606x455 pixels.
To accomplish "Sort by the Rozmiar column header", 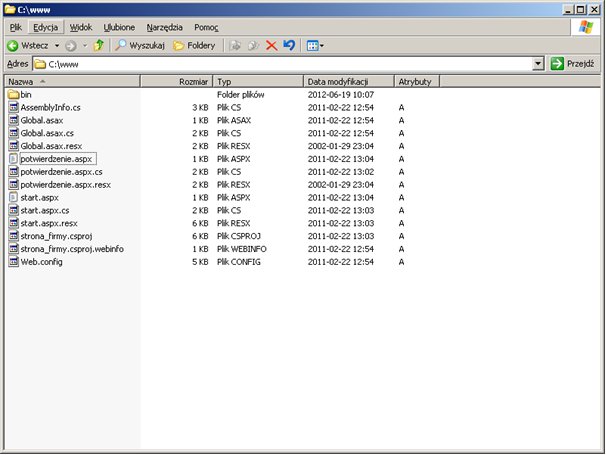I will [x=176, y=82].
